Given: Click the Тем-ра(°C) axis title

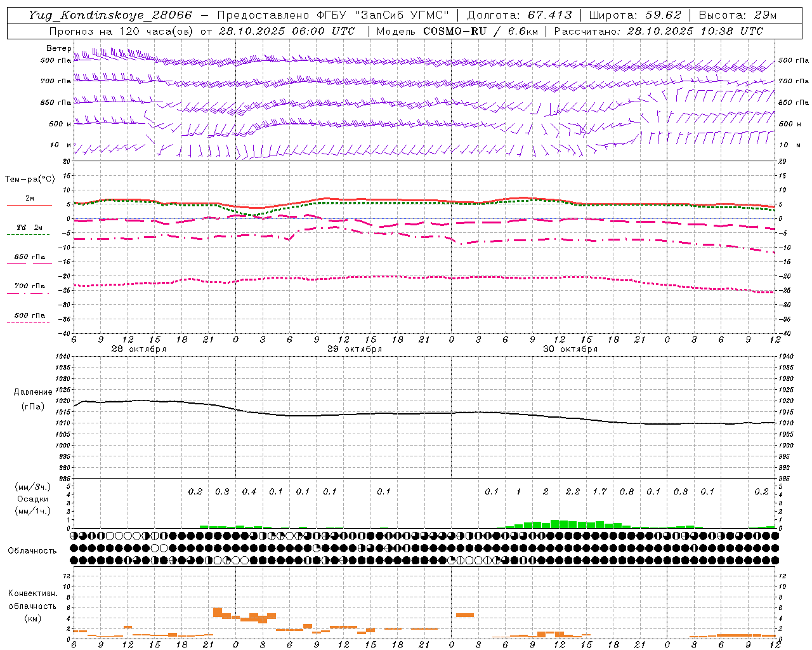Looking at the screenshot, I should (30, 180).
